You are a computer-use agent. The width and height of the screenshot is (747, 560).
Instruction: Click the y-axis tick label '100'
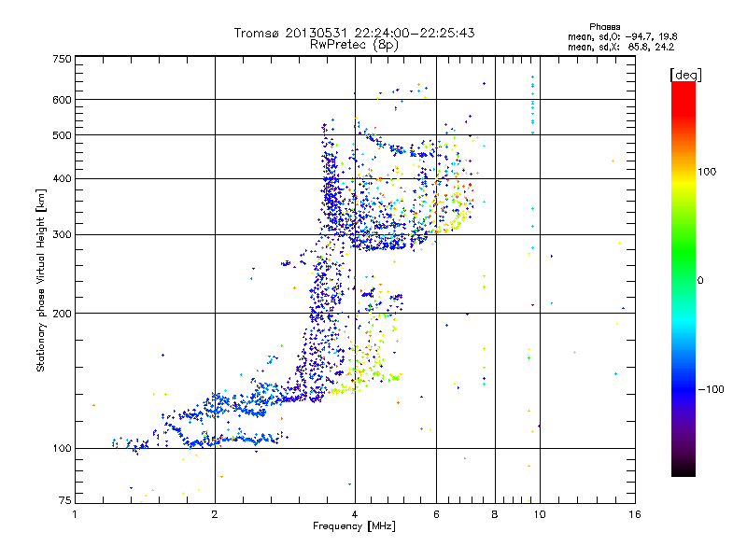tap(62, 448)
